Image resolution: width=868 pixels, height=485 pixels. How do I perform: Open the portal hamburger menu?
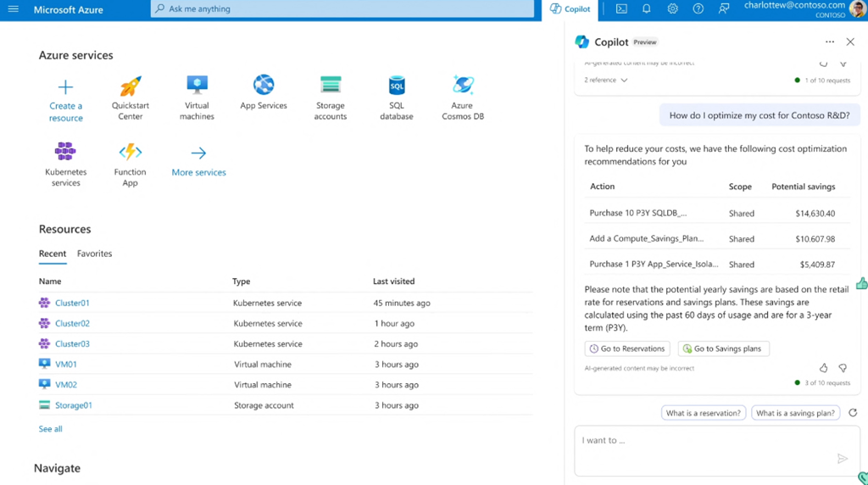click(x=14, y=9)
